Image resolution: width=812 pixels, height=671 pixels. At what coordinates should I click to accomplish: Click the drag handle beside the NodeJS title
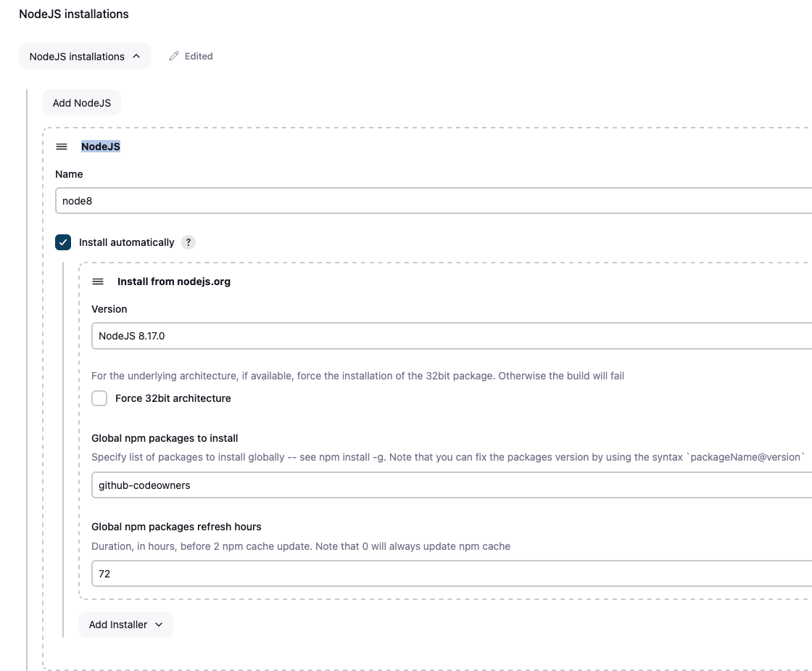(x=62, y=147)
